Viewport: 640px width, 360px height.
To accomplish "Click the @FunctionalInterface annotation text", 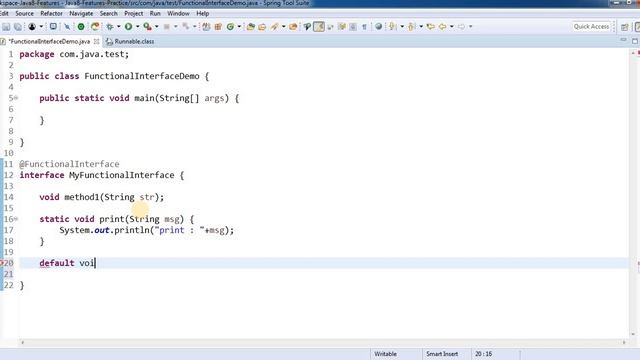I will (x=69, y=164).
